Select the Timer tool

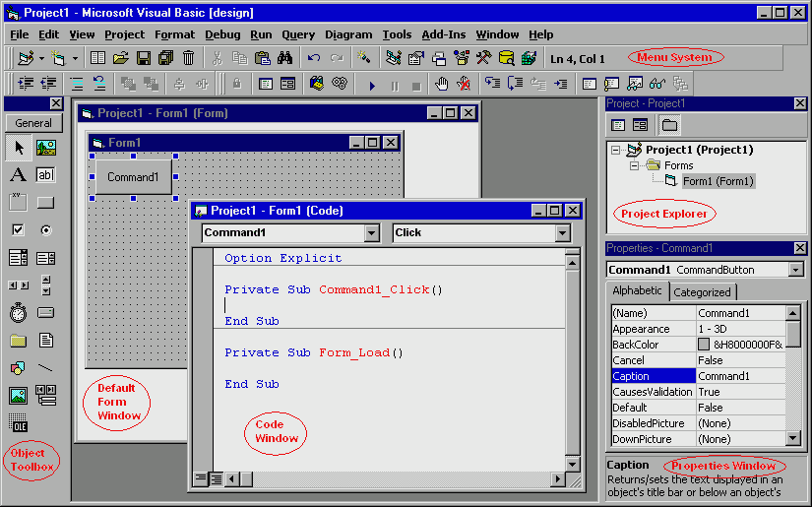(19, 313)
